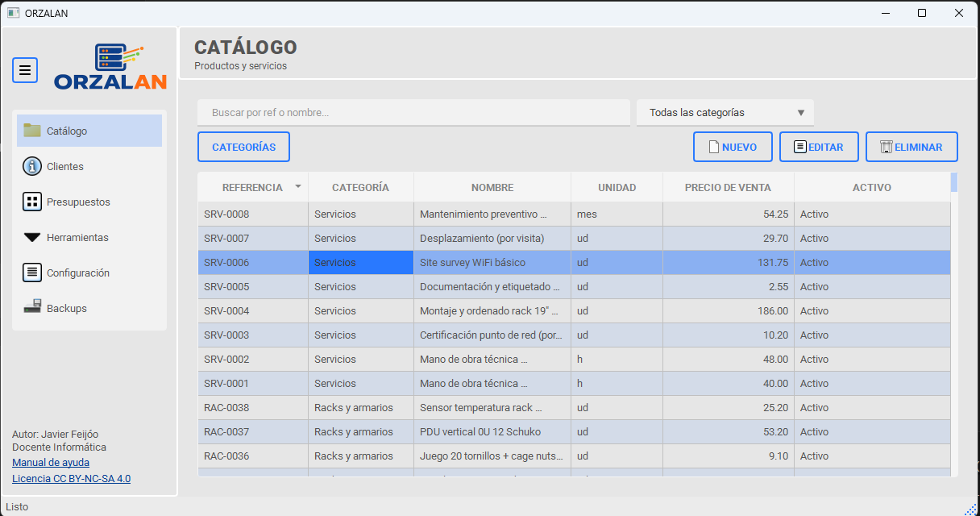
Task: Click the Referencia column sort arrow
Action: [298, 187]
